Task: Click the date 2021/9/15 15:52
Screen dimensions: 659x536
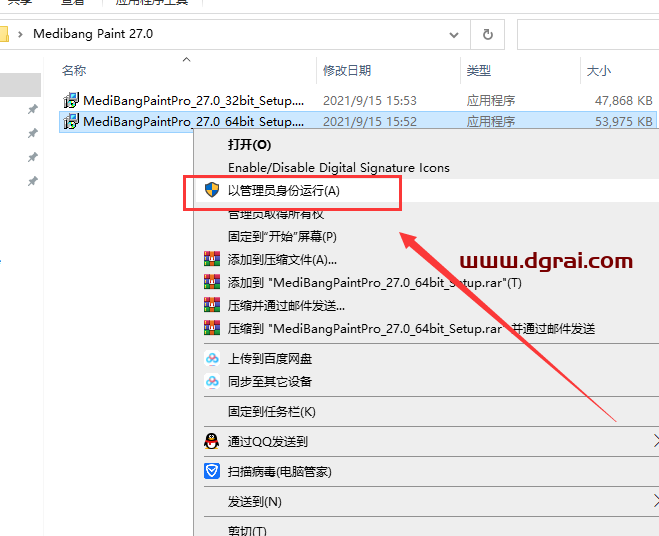Action: 370,121
